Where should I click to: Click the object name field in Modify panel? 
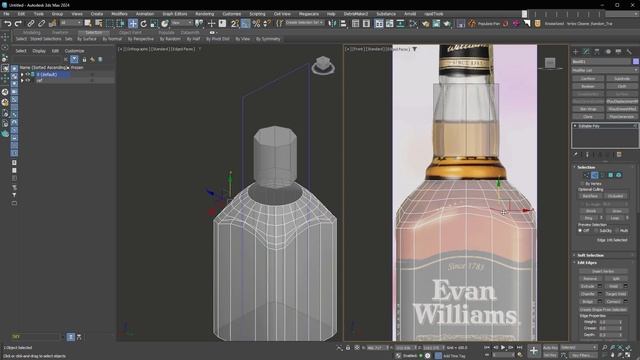tap(602, 61)
